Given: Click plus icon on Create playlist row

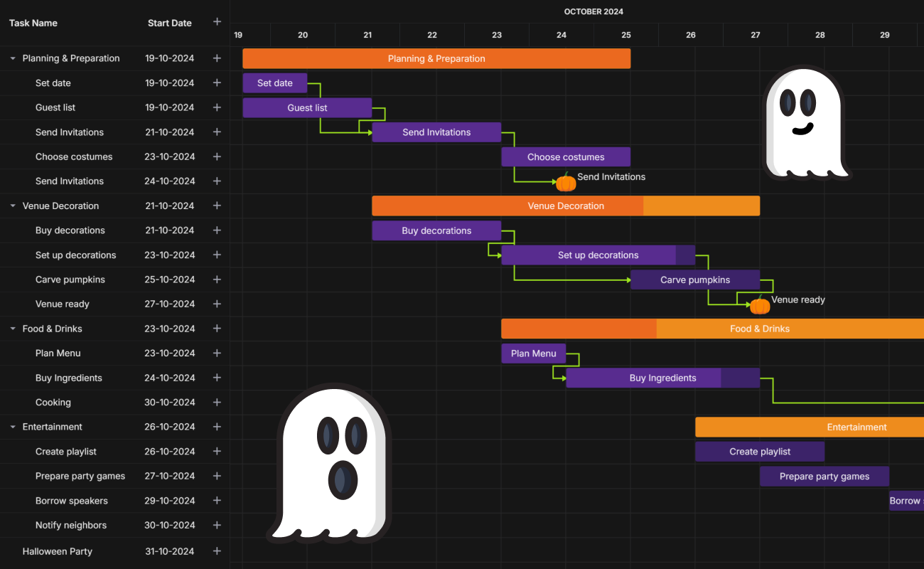Looking at the screenshot, I should [x=217, y=451].
